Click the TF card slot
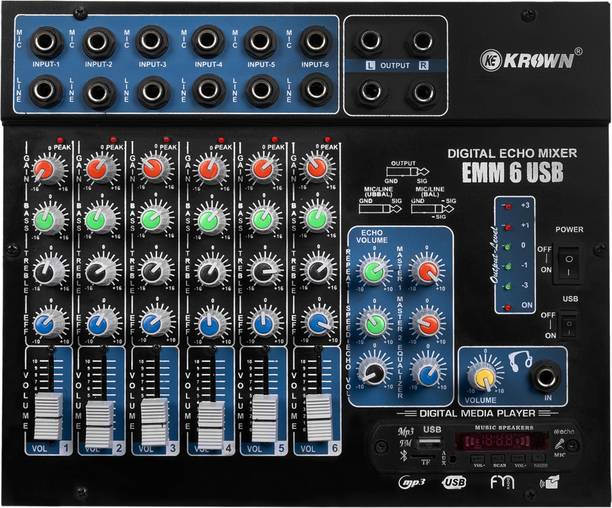This screenshot has height=508, width=612. coord(424,456)
